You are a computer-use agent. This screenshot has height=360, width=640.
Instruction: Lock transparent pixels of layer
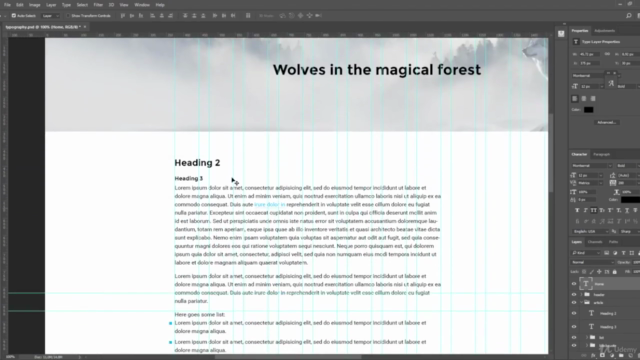point(584,271)
